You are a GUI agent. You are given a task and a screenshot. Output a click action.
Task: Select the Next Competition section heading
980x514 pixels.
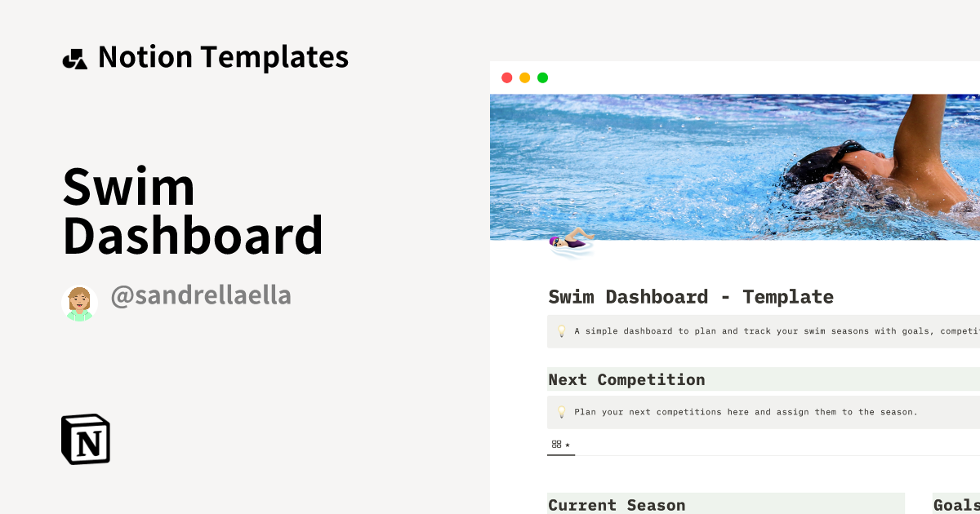(626, 379)
